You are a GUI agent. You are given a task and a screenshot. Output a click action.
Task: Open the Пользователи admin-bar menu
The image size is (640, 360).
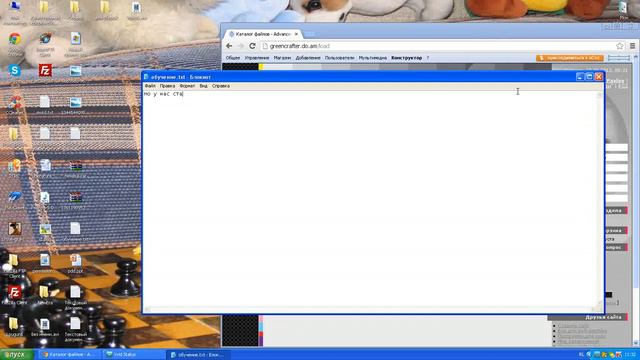pyautogui.click(x=340, y=58)
